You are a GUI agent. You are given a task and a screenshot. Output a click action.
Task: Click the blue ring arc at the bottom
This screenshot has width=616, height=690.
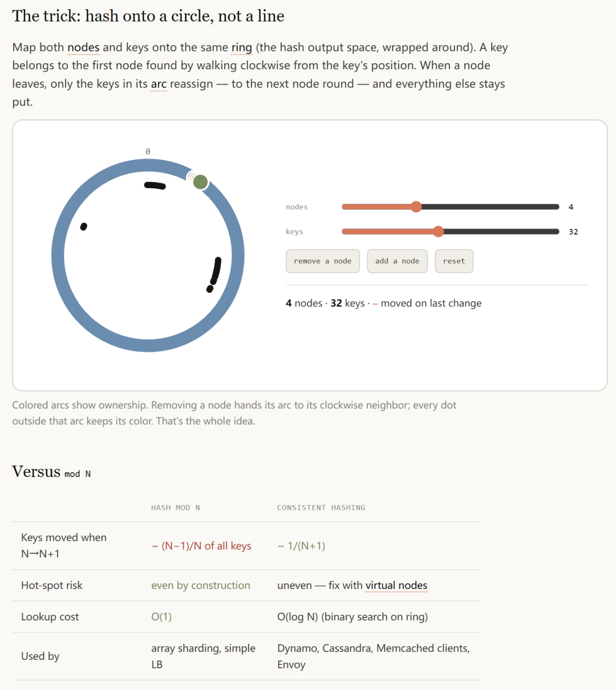(148, 345)
